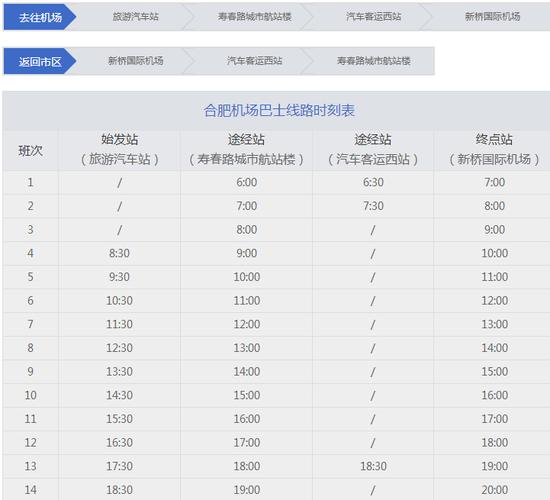Viewport: 550px width, 500px height.
Task: Click the 8:00 stop cell in row 3
Action: (x=246, y=230)
